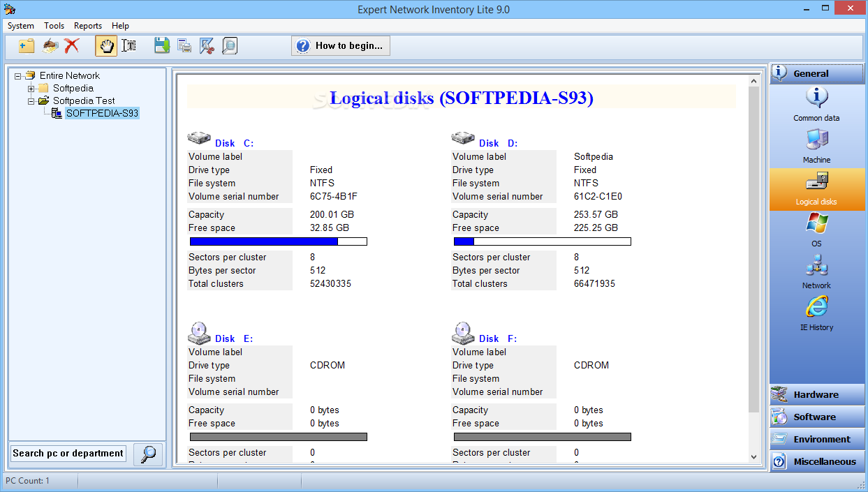Viewport: 868px width, 492px height.
Task: Click the 200.01 GB capacity value
Action: click(x=332, y=214)
